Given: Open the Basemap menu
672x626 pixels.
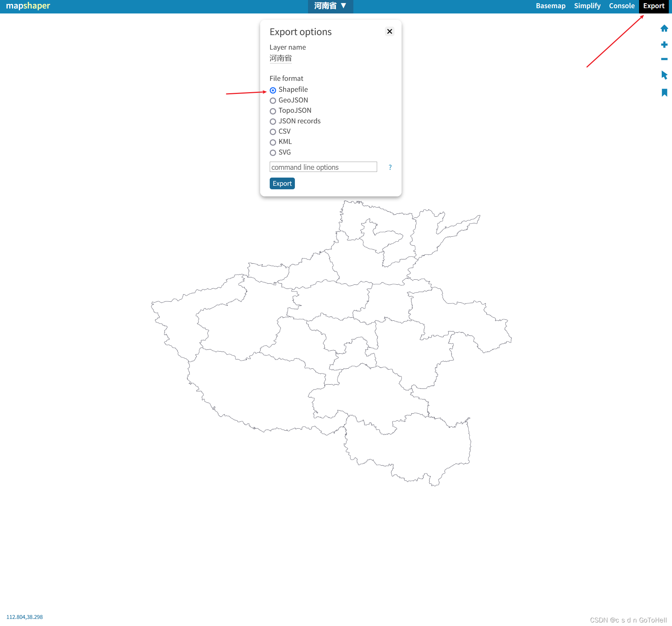Looking at the screenshot, I should point(550,6).
